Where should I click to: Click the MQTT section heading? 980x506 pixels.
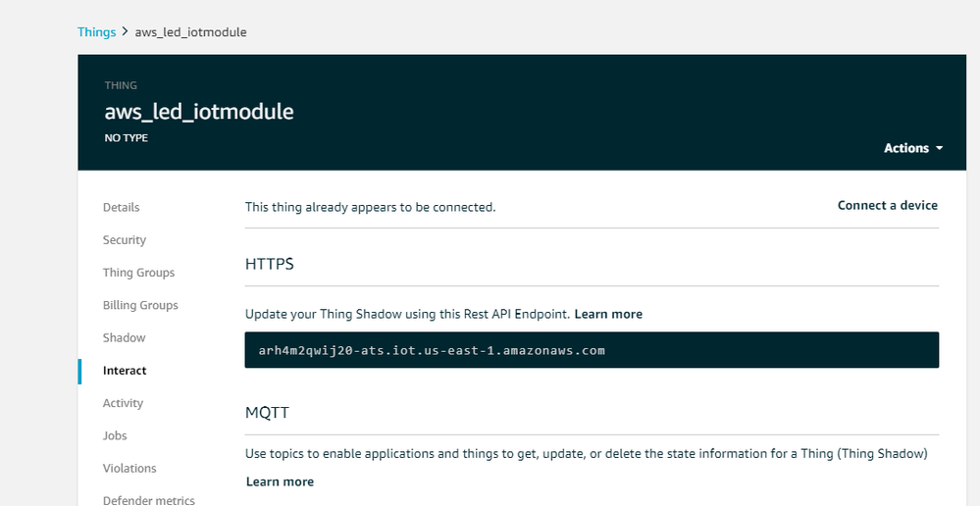(x=267, y=413)
